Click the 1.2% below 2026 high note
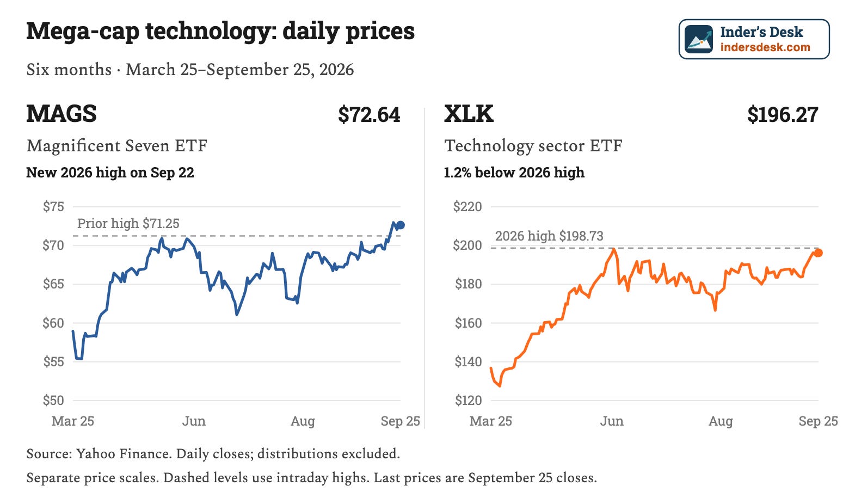The width and height of the screenshot is (849, 504). pos(514,173)
